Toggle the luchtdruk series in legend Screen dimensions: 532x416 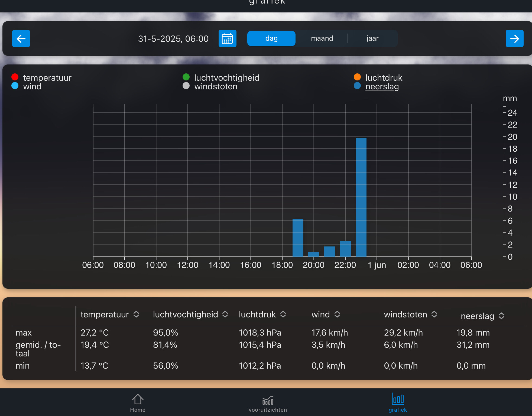pos(384,78)
